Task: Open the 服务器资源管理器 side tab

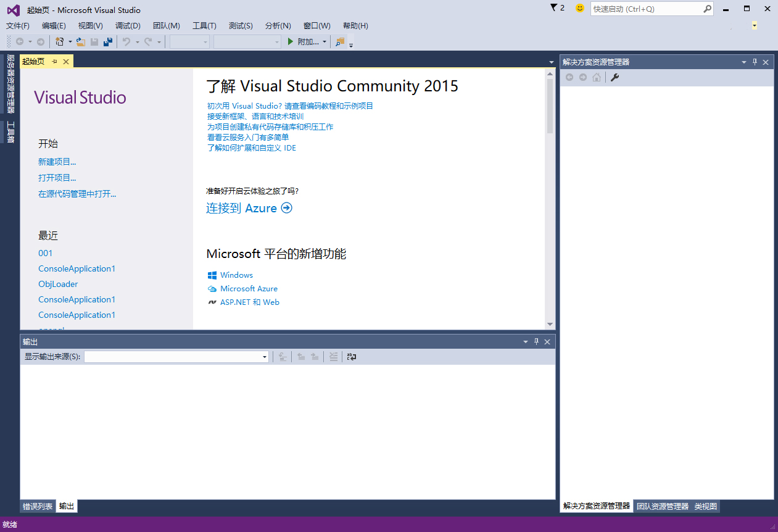Action: 10,83
